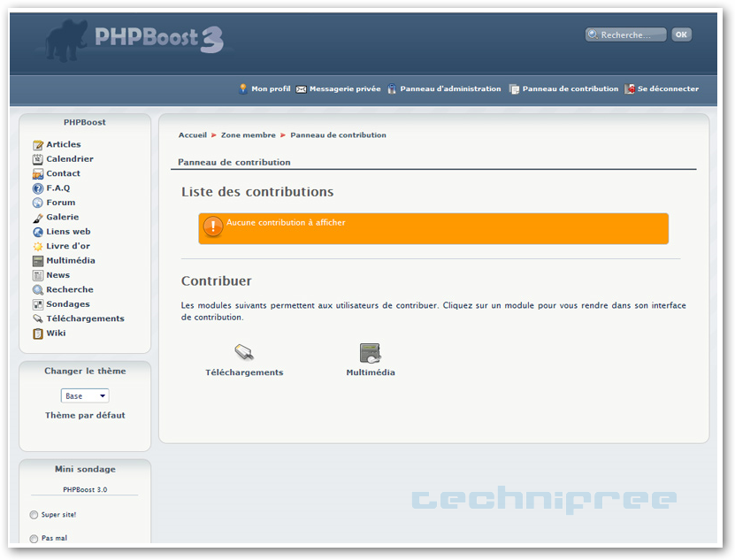Viewport: 735px width, 560px height.
Task: Click the Téléchargements module icon under Contribuer
Action: [x=244, y=353]
